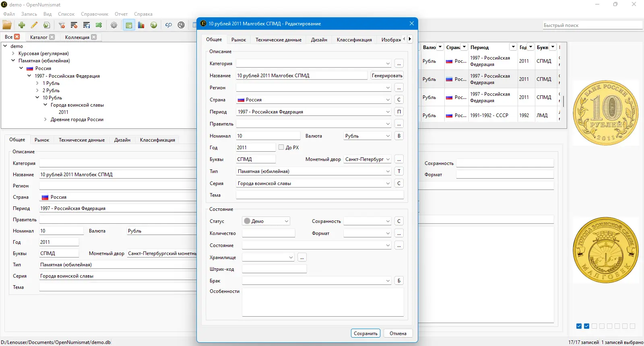
Task: Click the ellipsis button beside Хранилище
Action: (302, 257)
